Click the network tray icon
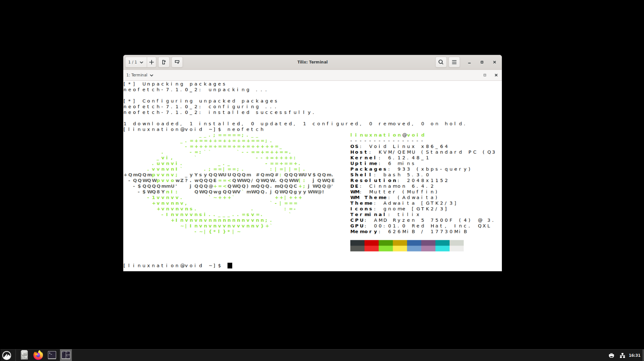This screenshot has height=361, width=644. (x=622, y=355)
